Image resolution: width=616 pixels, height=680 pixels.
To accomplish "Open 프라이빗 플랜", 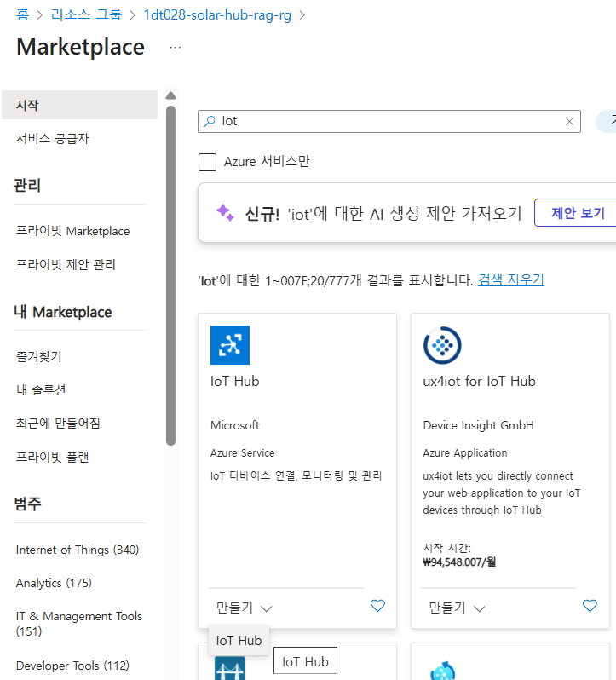I will 53,457.
